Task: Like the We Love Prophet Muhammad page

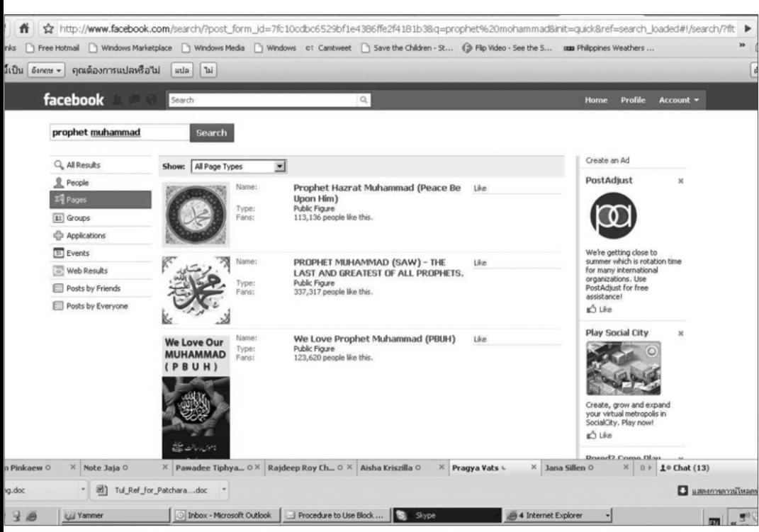Action: tap(480, 340)
